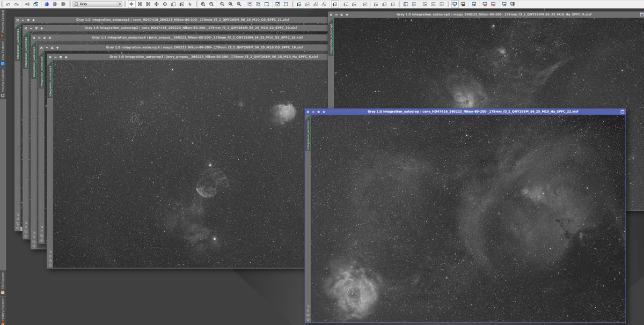Select the integration_autocrop2 vertical view tab
Image resolution: width=644 pixels, height=325 pixels.
pos(25,49)
